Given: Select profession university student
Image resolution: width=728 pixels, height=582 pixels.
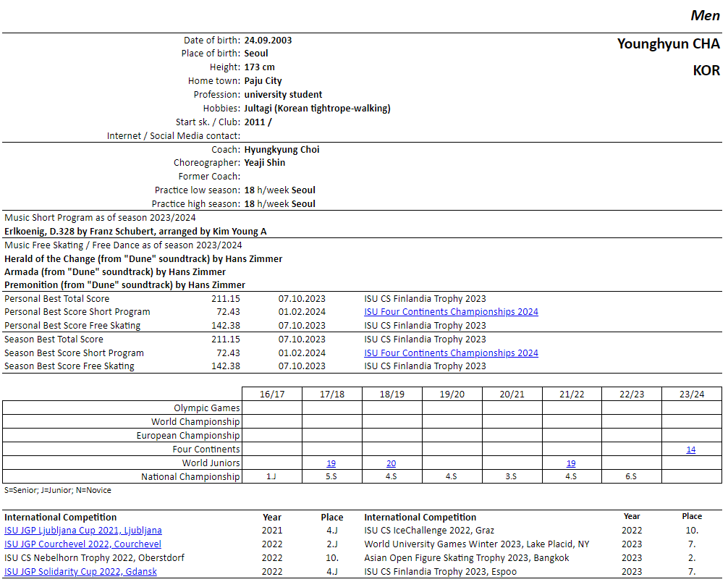Looking at the screenshot, I should click(x=283, y=95).
